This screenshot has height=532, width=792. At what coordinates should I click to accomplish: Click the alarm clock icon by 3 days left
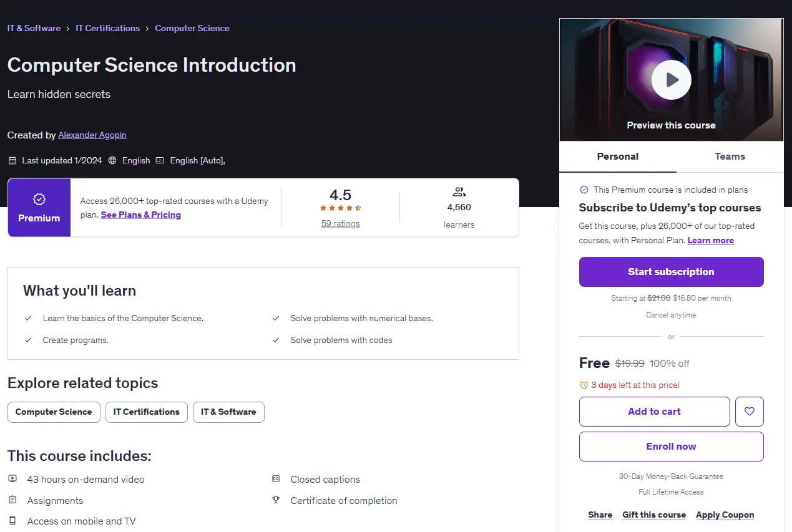tap(584, 385)
